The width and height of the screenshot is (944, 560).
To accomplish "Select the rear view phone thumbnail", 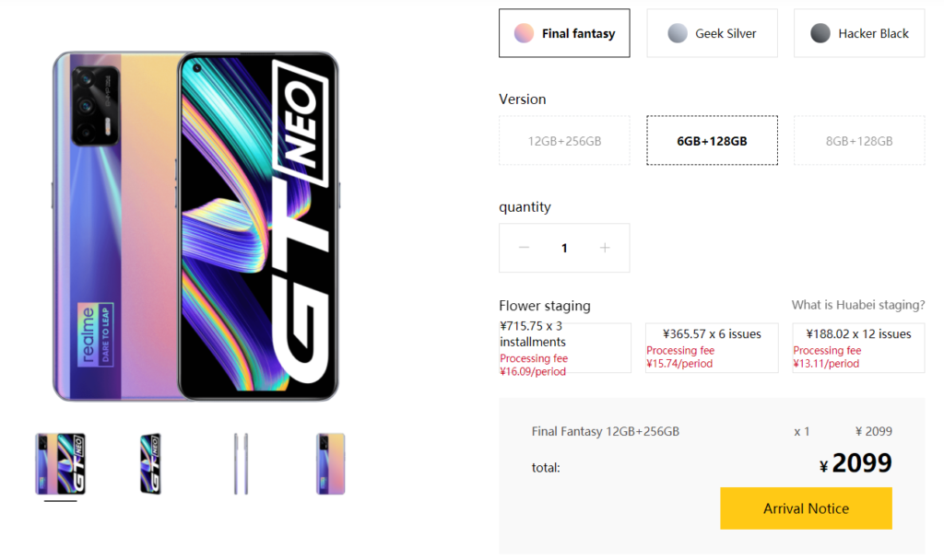I will point(329,463).
